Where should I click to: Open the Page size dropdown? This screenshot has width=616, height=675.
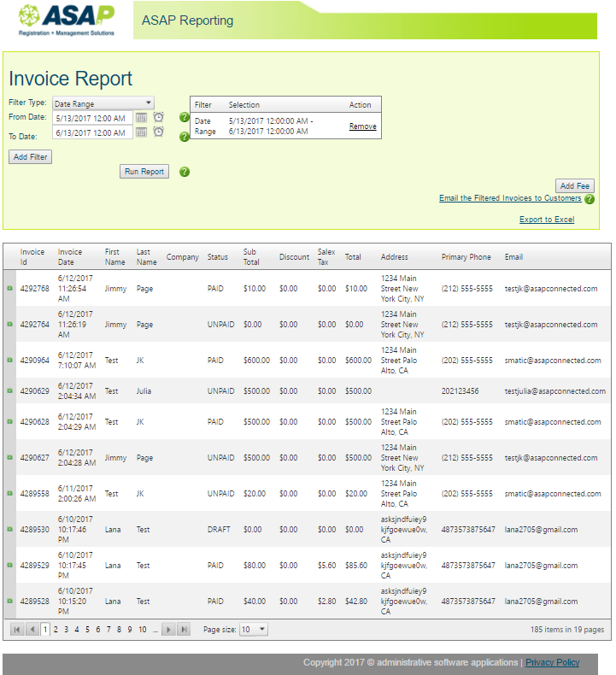[x=253, y=630]
